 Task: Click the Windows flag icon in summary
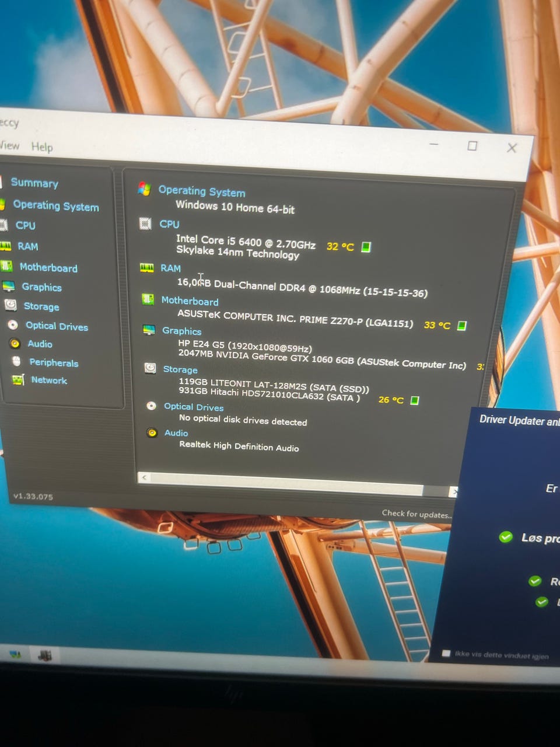click(144, 189)
